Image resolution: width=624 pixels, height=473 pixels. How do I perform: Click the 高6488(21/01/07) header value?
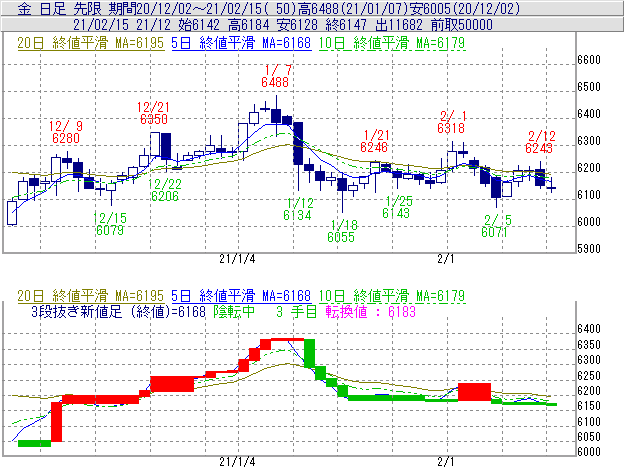(x=353, y=8)
